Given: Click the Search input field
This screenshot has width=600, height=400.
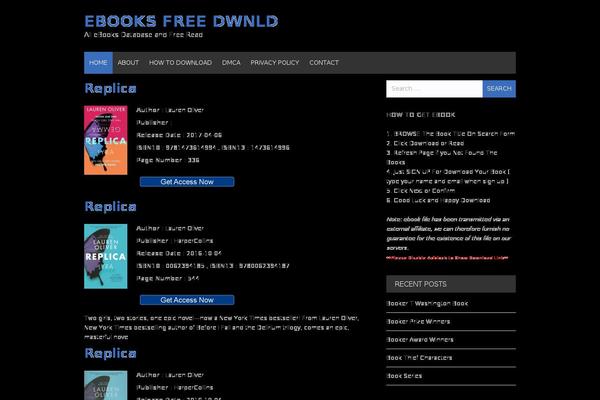Looking at the screenshot, I should (434, 88).
